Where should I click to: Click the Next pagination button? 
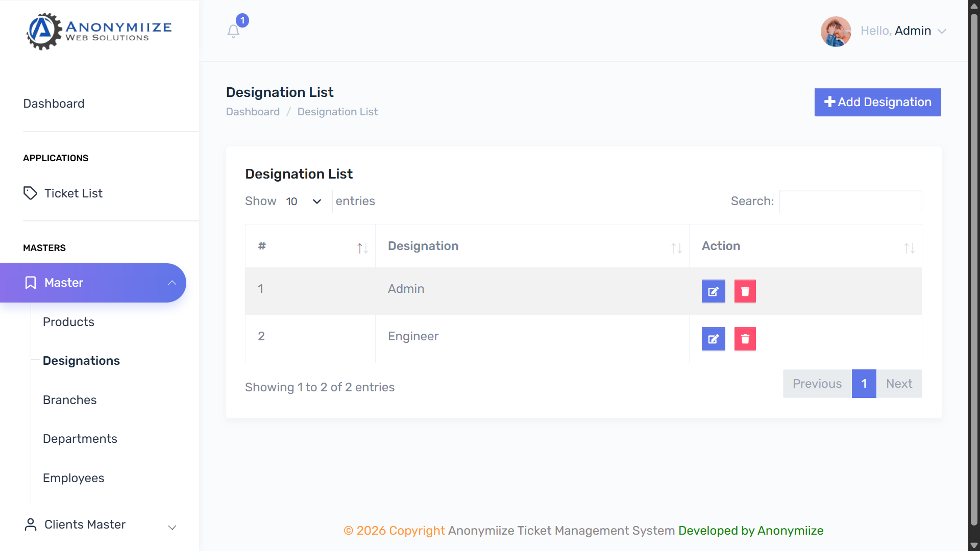[x=899, y=384]
